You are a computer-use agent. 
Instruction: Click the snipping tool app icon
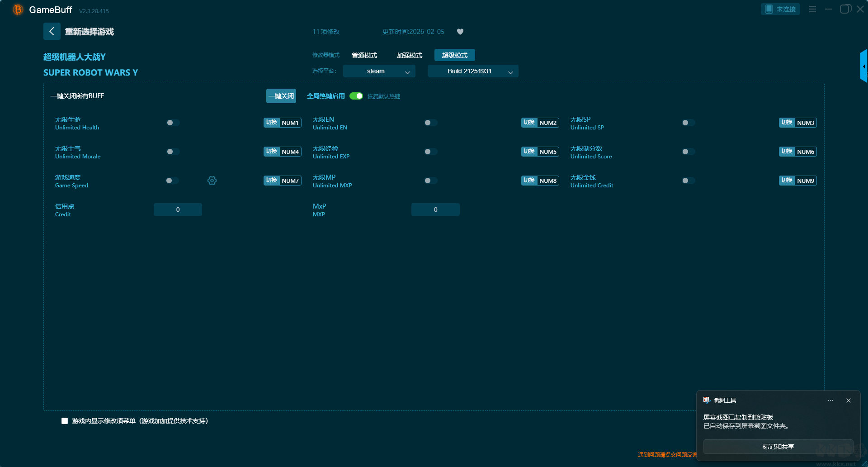707,400
